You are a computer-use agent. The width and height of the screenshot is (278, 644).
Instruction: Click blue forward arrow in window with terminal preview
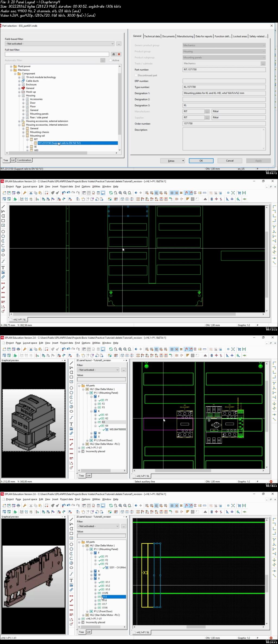[x=141, y=506]
